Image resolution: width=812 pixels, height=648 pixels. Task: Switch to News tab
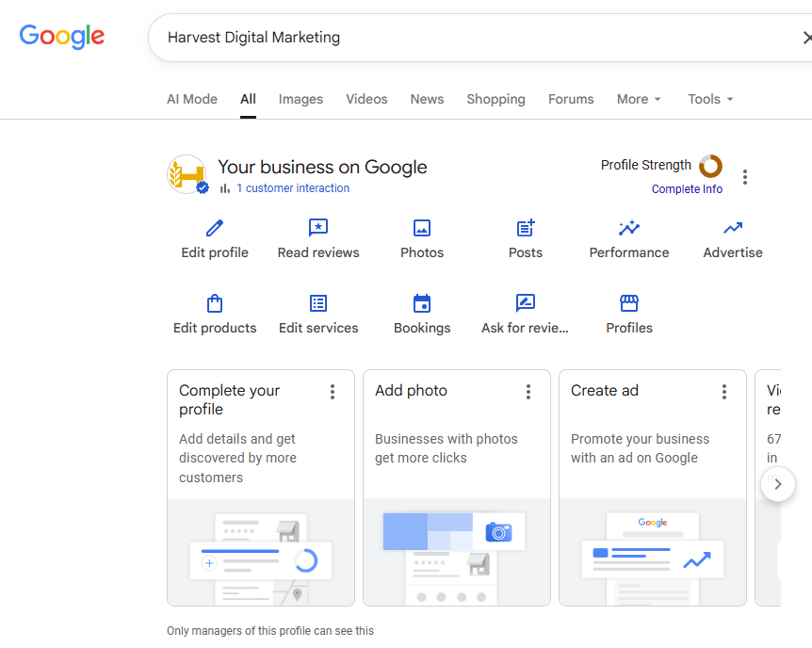pyautogui.click(x=428, y=99)
